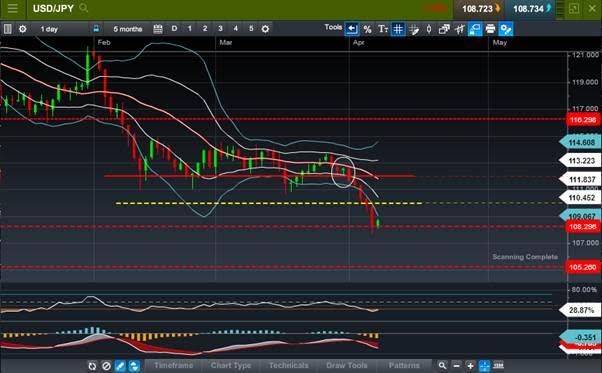Open the calendar date picker

(158, 29)
